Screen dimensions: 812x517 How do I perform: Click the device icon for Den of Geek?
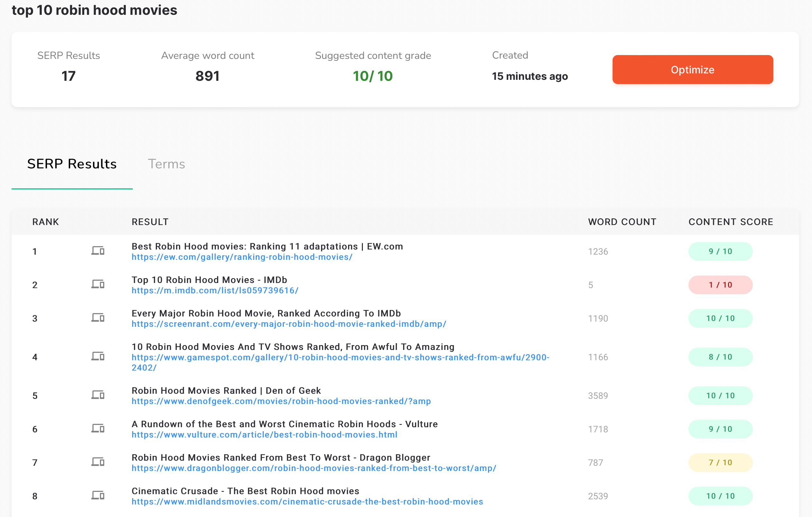(98, 395)
